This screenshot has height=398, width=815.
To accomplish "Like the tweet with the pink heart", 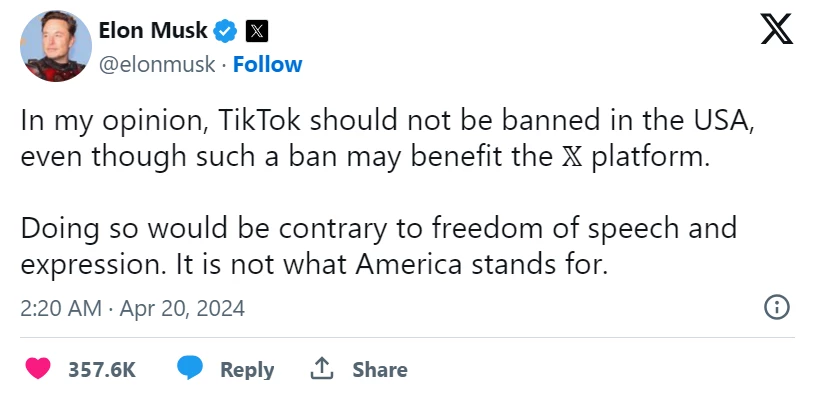I will point(38,368).
